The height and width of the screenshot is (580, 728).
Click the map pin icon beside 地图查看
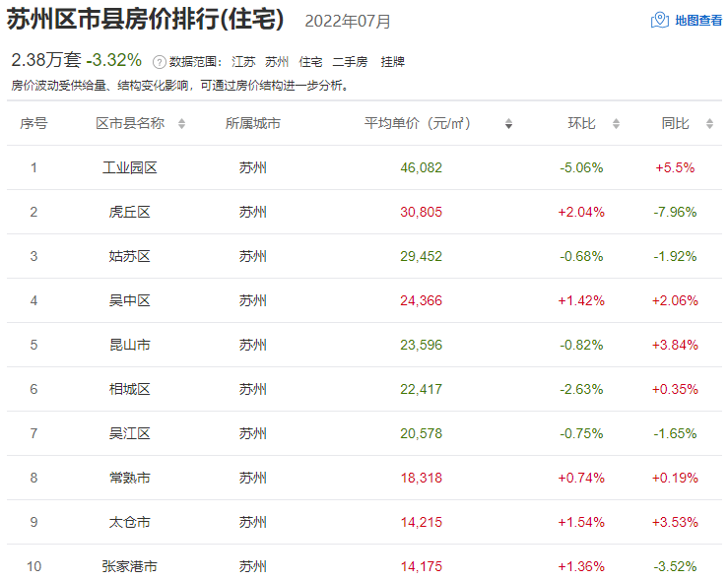coord(660,21)
